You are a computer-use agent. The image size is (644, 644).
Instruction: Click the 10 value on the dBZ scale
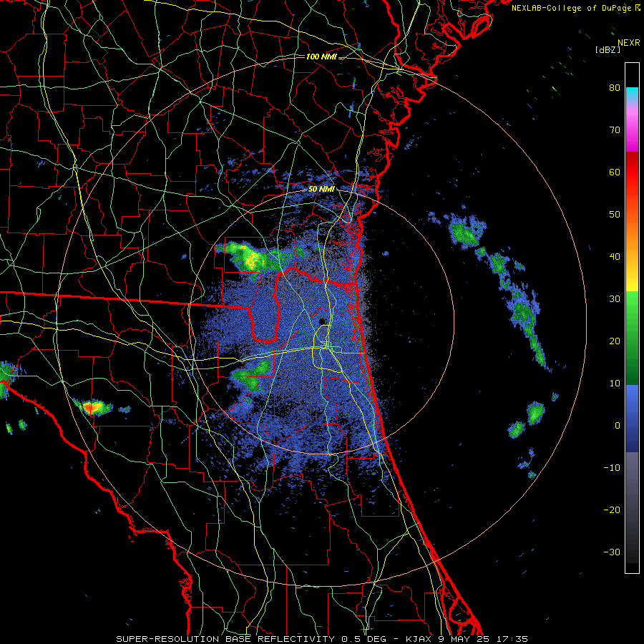615,384
